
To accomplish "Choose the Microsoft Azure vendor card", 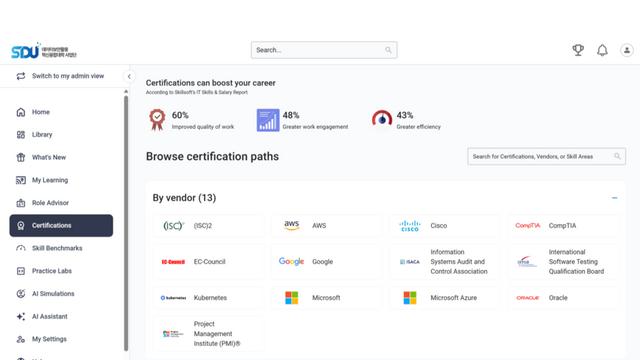I will pos(444,298).
